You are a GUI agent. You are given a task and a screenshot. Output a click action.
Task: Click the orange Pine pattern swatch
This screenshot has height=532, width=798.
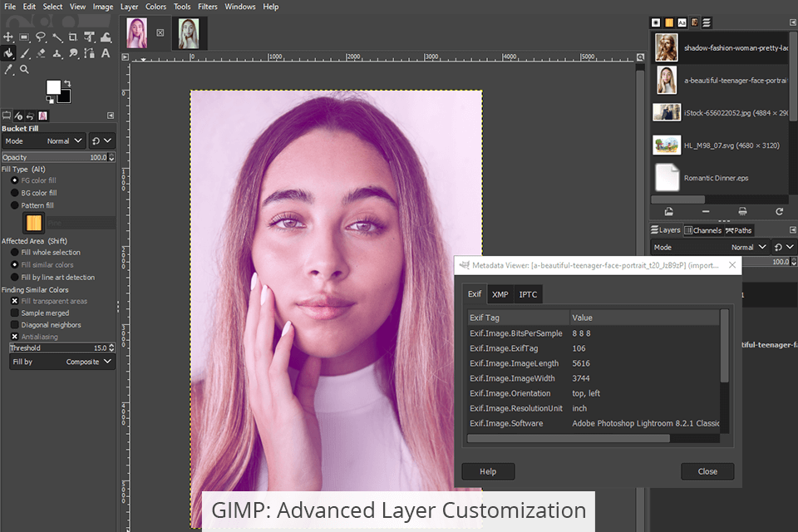click(x=33, y=223)
